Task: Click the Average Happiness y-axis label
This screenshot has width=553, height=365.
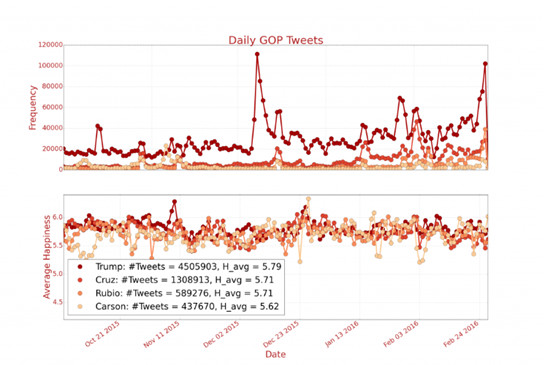Action: (47, 257)
